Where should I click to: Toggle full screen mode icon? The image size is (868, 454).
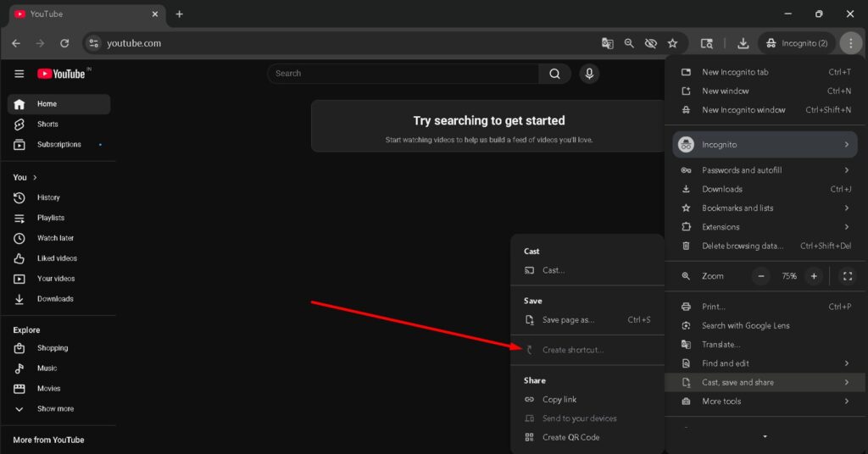coord(848,276)
